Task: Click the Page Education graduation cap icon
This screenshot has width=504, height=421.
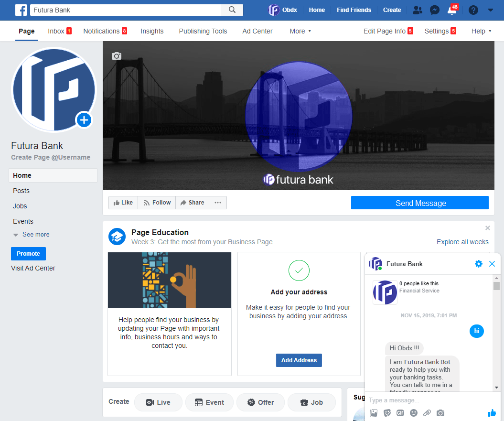Action: click(x=117, y=237)
